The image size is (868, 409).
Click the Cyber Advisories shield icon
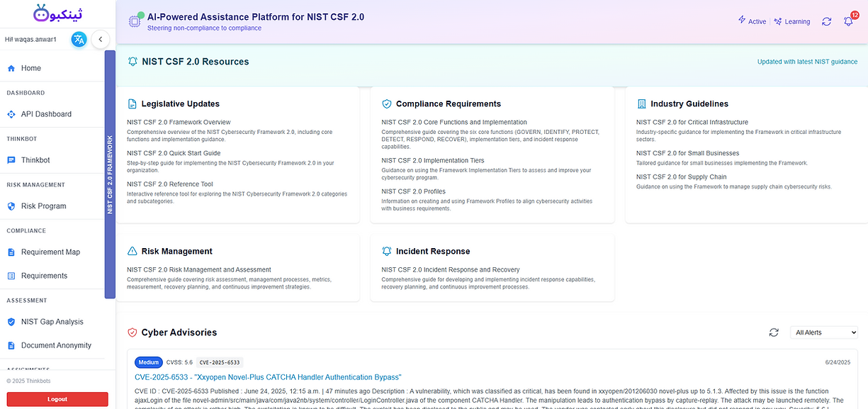[132, 332]
